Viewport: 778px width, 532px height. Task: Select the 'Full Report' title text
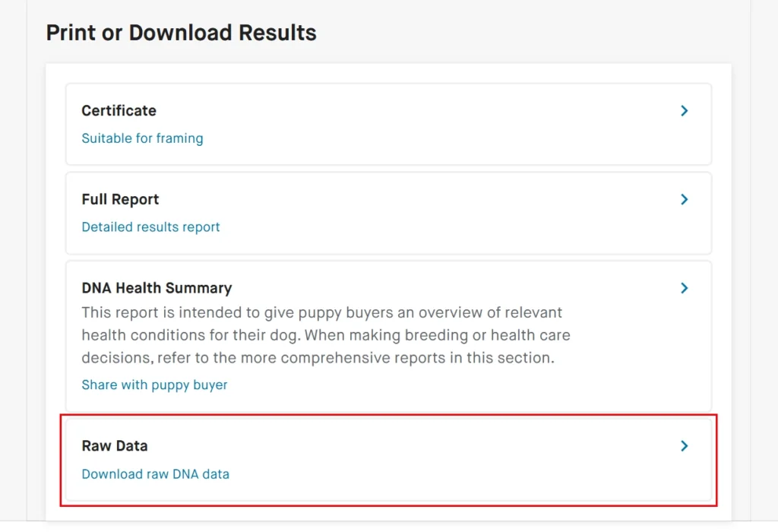tap(120, 200)
